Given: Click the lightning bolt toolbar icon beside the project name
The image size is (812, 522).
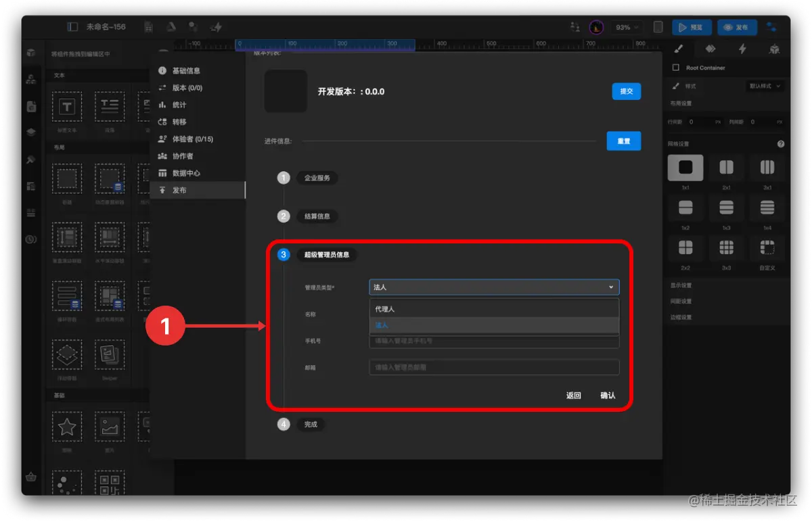Looking at the screenshot, I should click(216, 27).
